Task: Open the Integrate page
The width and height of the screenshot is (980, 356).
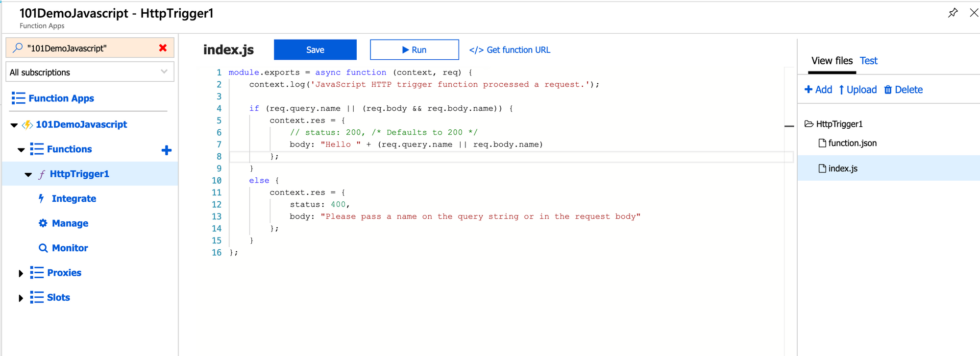Action: (74, 198)
